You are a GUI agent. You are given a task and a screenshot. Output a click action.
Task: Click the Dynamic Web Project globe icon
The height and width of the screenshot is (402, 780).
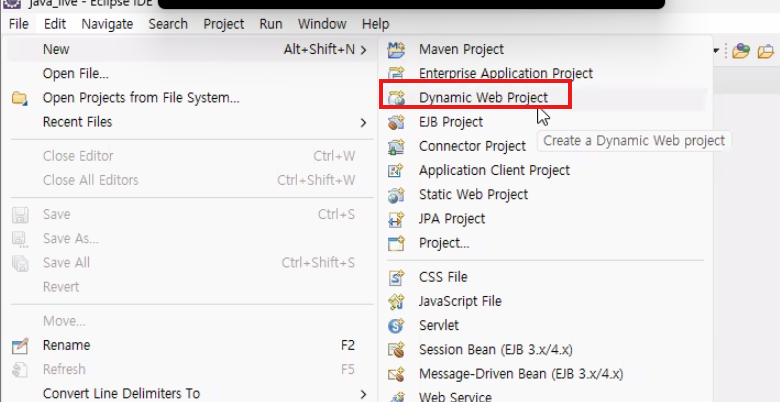[x=396, y=98]
